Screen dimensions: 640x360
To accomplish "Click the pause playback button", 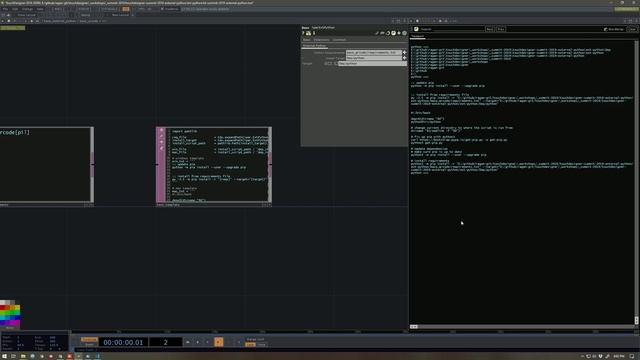I will point(198,342).
